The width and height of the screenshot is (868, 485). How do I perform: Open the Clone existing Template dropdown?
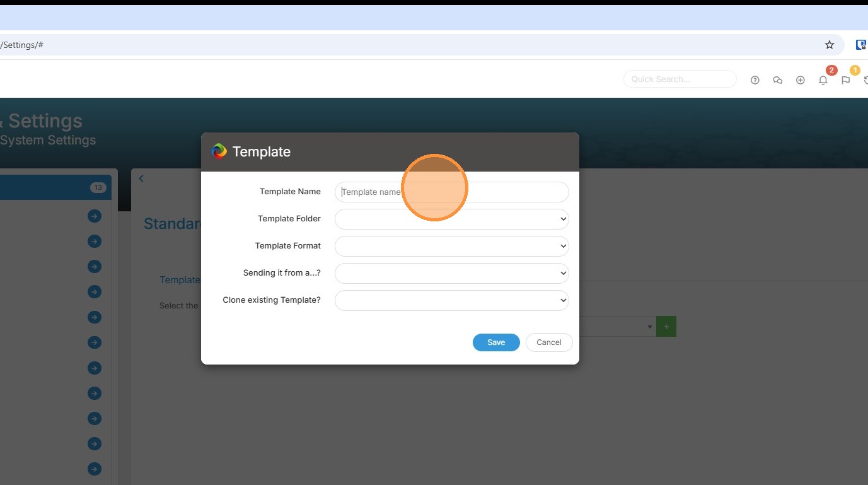point(451,300)
